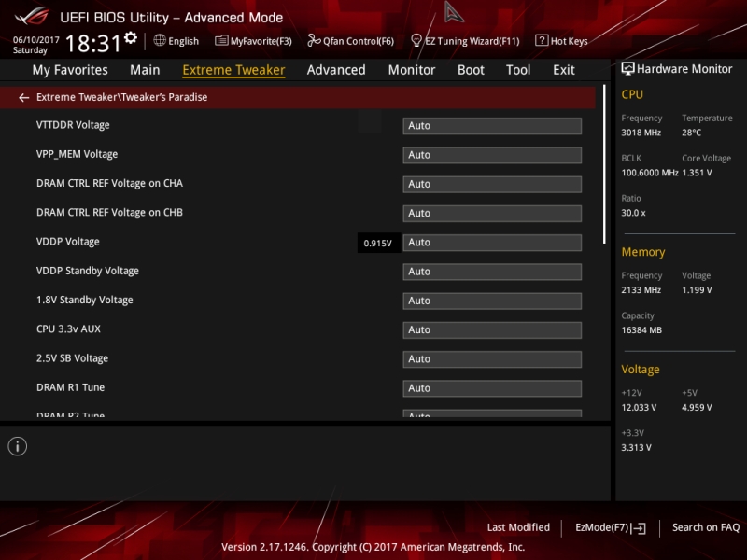Click the Hardware Monitor screen icon

tap(627, 69)
